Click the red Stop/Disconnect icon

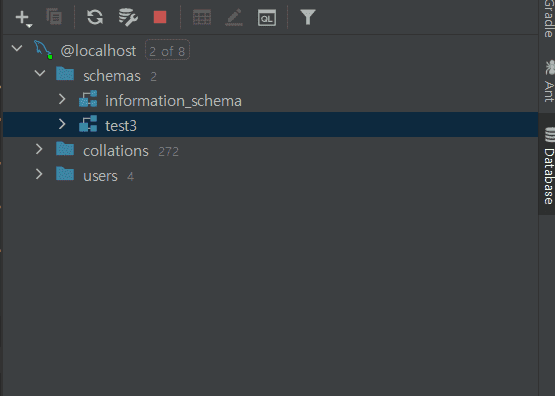point(160,17)
